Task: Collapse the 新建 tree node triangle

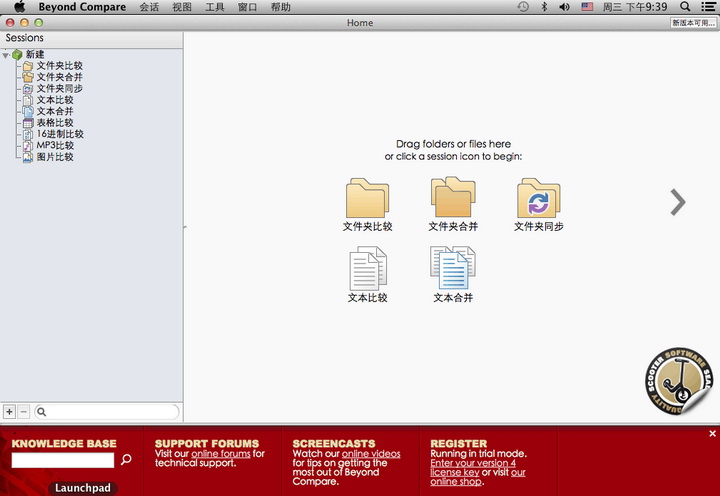Action: (6, 54)
